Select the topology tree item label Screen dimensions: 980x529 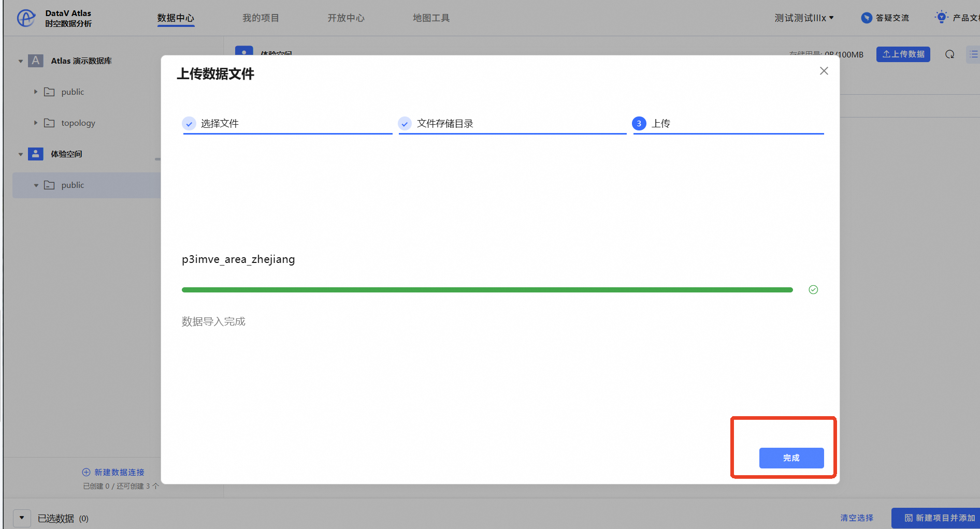click(x=78, y=123)
